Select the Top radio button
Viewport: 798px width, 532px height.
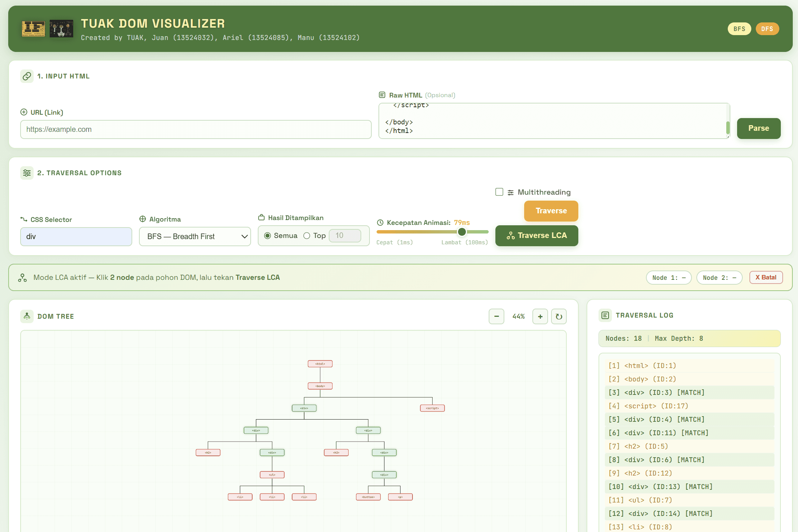click(x=307, y=236)
